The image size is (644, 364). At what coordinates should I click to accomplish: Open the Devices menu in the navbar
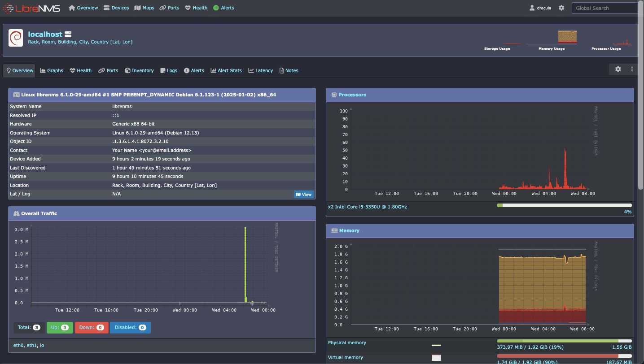pos(116,8)
